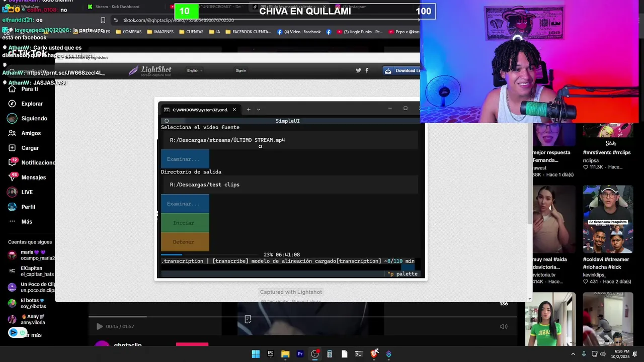Click the bookmark icon beside address bar
This screenshot has width=644, height=362.
[103, 20]
